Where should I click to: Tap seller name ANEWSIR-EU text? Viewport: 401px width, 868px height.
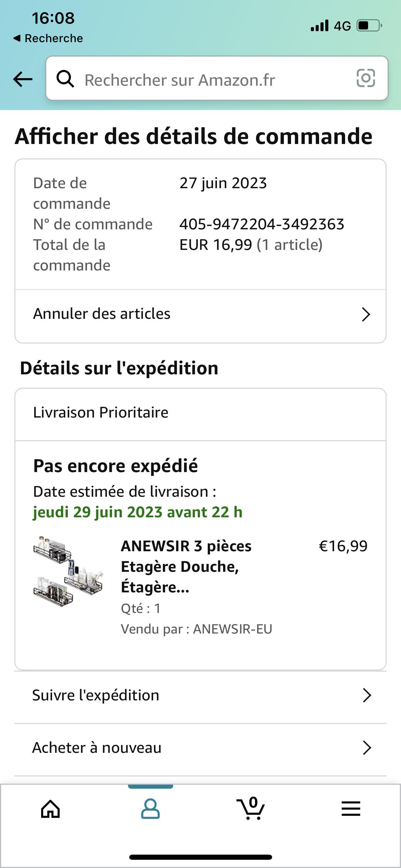pos(233,629)
